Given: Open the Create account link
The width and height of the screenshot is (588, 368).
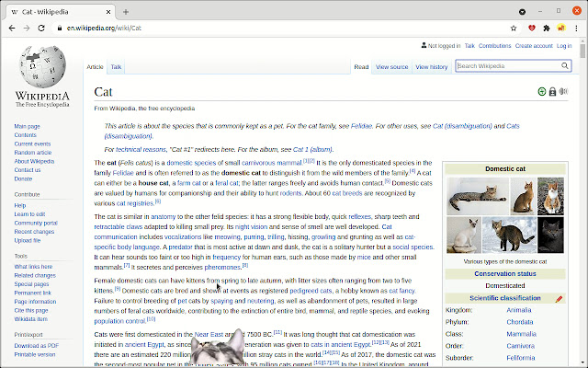Looking at the screenshot, I should coord(534,46).
